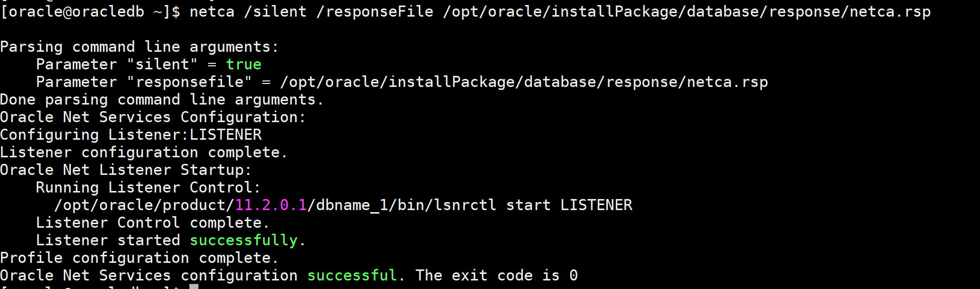Viewport: 980px width, 289px height.
Task: Click the netca command in the prompt line
Action: 211,11
